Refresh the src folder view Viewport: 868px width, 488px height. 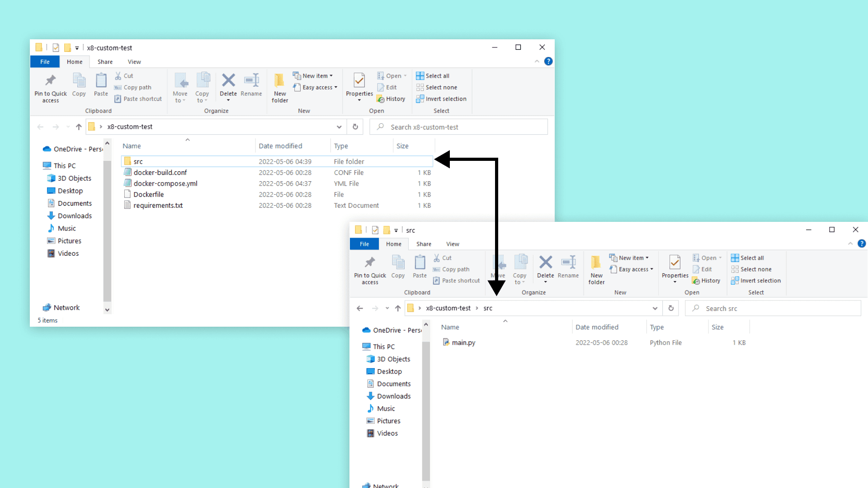pyautogui.click(x=671, y=308)
